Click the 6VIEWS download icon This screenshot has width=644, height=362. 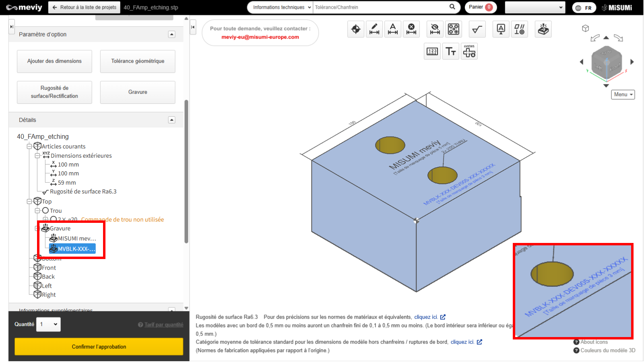pyautogui.click(x=469, y=51)
